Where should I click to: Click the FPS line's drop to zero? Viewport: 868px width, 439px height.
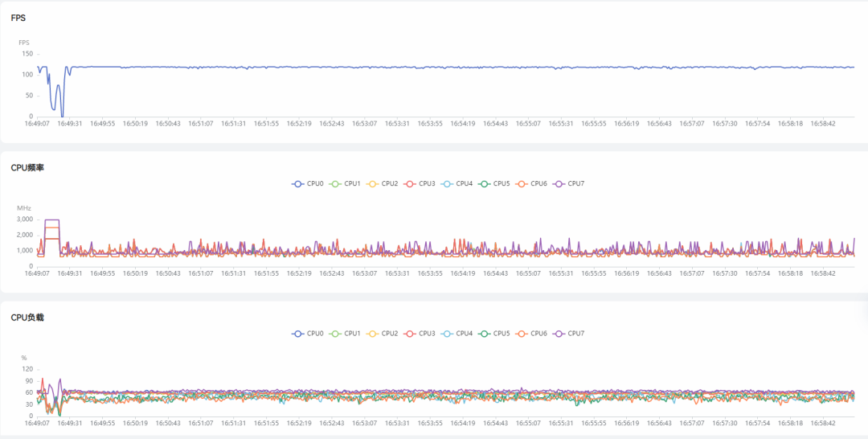click(62, 115)
